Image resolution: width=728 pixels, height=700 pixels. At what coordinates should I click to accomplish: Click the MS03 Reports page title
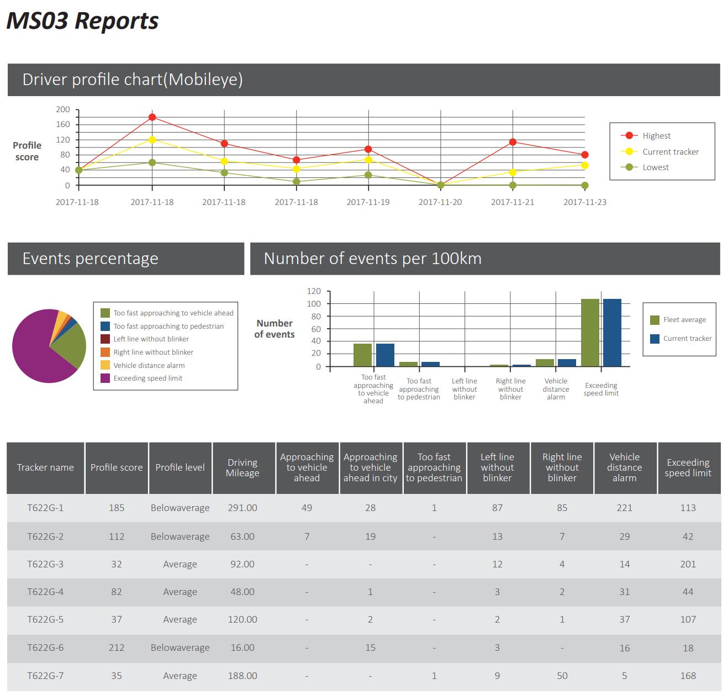coord(82,21)
